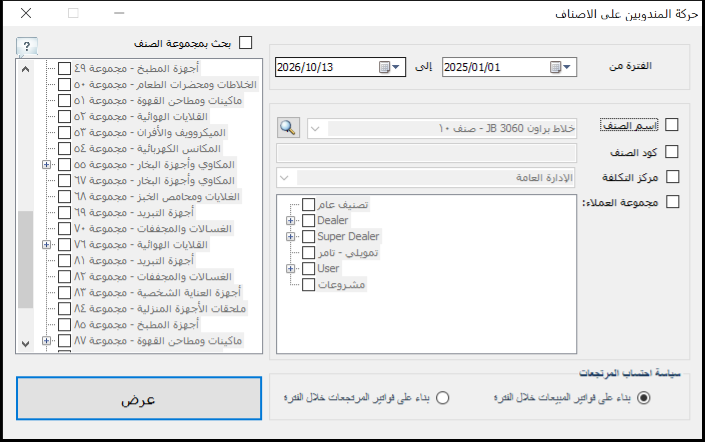Viewport: 705px width, 442px height.
Task: Select row ملحقات الأجهزة المنزلية - مجموعة ٨٤
Action: pos(160,308)
